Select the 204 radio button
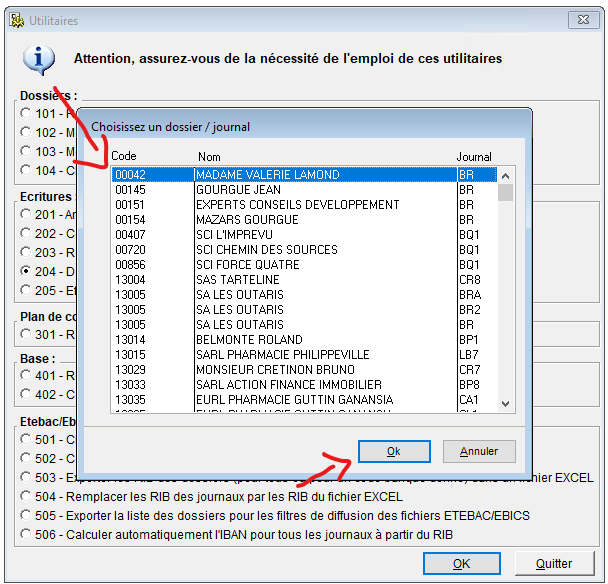This screenshot has width=608, height=584. coord(25,272)
